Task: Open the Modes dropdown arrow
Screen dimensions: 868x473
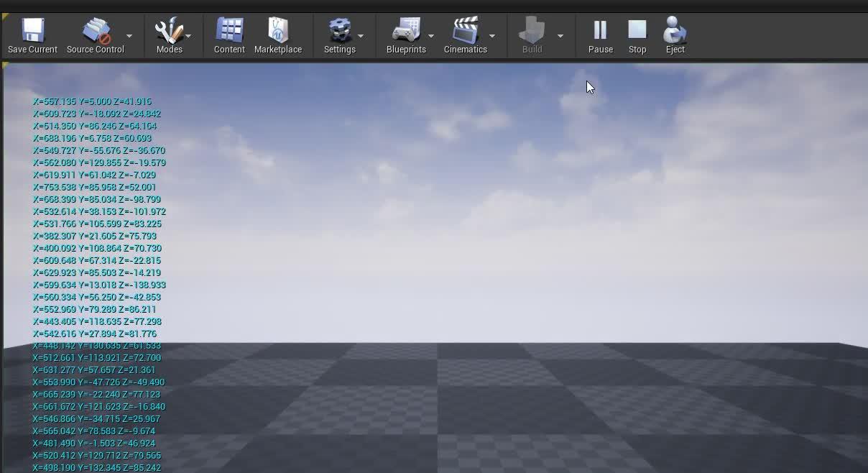Action: 188,35
